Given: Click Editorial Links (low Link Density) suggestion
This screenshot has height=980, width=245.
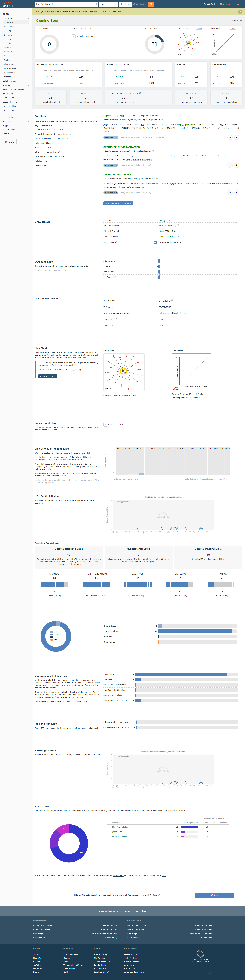Looking at the screenshot, I should click(x=49, y=130).
